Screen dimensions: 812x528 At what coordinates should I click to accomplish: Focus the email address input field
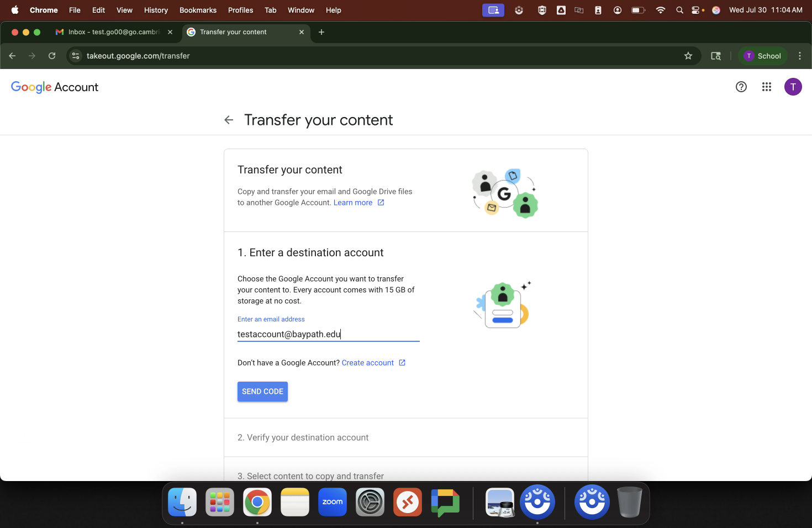[x=328, y=334]
